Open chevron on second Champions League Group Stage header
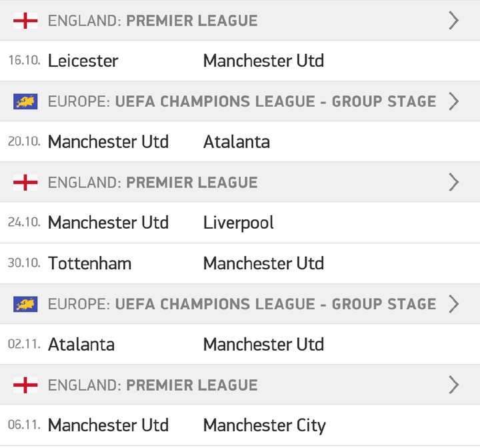 click(x=454, y=304)
